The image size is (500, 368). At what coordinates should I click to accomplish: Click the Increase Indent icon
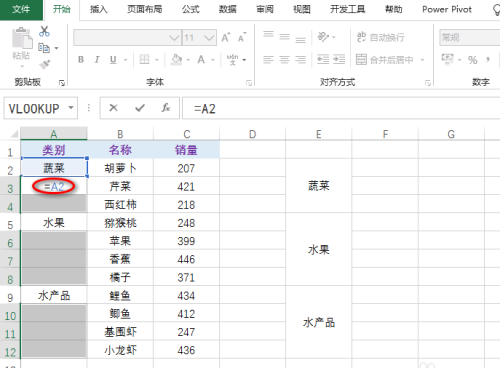(339, 60)
